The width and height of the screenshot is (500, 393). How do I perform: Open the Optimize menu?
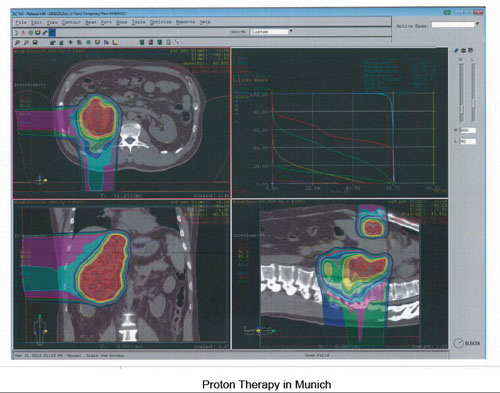161,22
